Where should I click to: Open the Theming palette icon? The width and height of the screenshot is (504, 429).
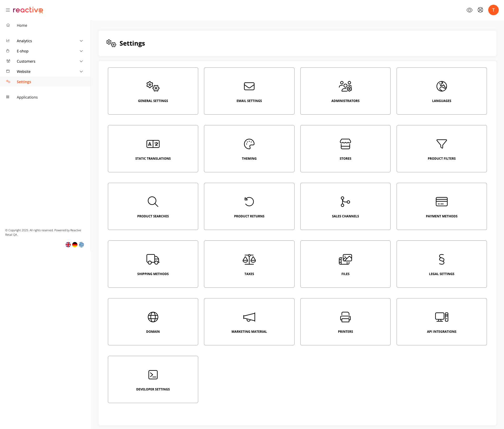(249, 144)
